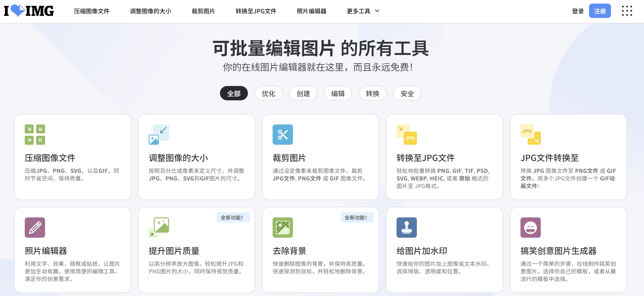Expand the 更多工具 dropdown menu
Viewport: 644px width, 296px height.
[x=363, y=11]
